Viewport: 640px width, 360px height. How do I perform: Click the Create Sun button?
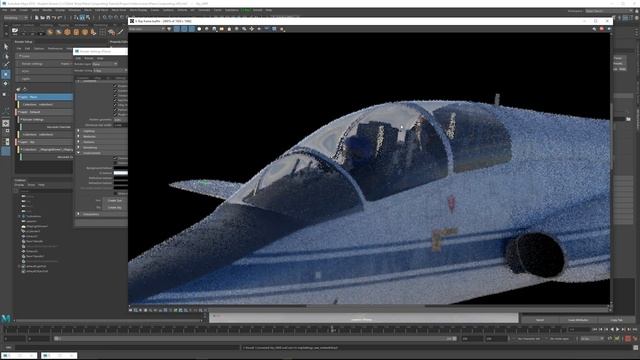pyautogui.click(x=115, y=200)
